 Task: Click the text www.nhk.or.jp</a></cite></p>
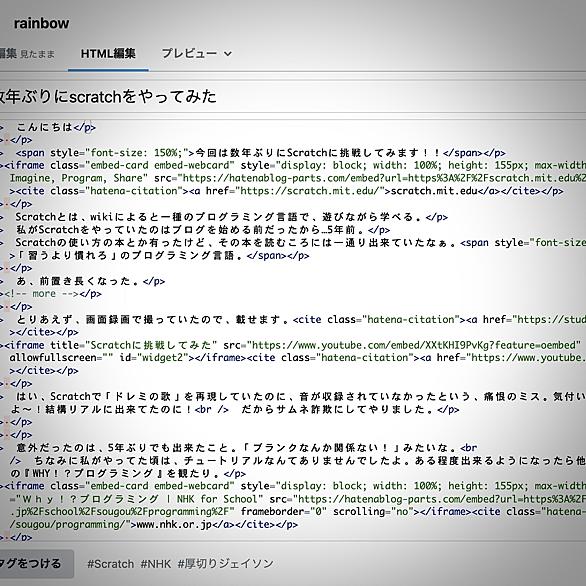[x=217, y=525]
